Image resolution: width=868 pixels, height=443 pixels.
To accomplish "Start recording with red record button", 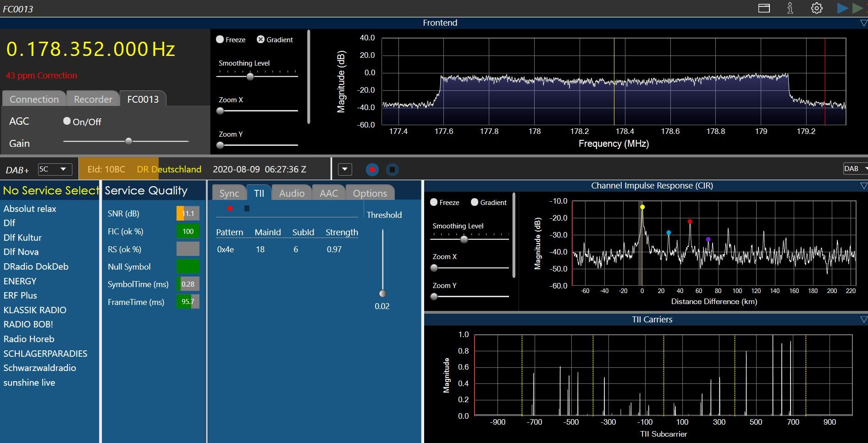I will point(372,170).
